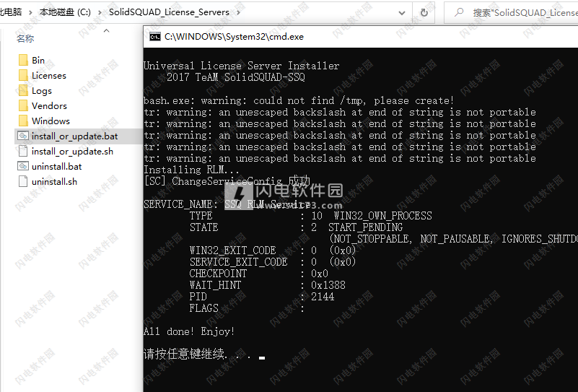This screenshot has height=392, width=578.
Task: Select the Vendors folder icon
Action: 23,105
